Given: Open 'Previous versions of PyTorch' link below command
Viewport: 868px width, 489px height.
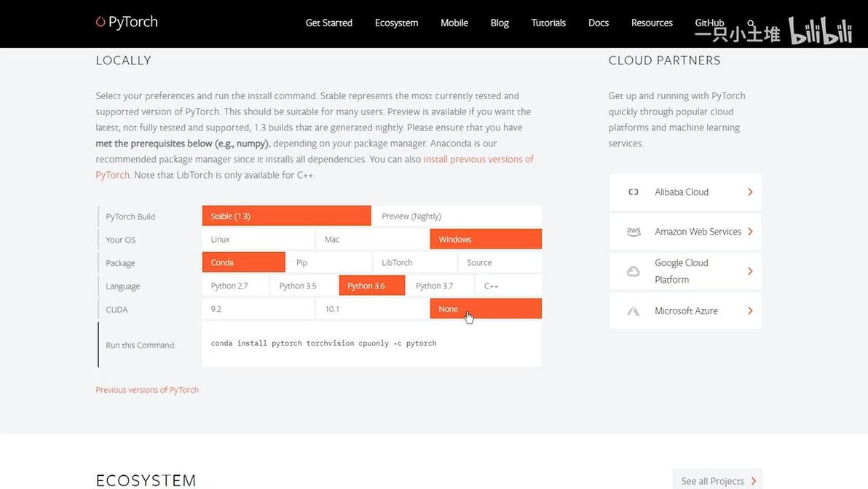Looking at the screenshot, I should coord(147,390).
